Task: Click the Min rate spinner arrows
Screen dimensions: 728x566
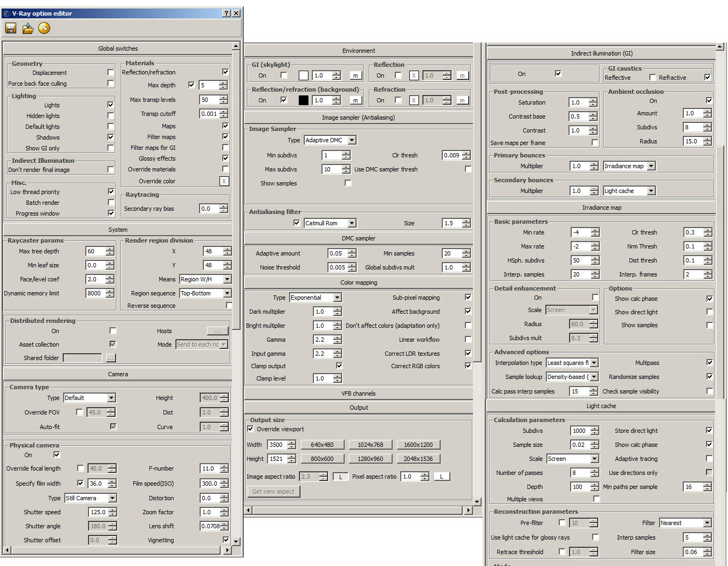Action: coord(595,232)
